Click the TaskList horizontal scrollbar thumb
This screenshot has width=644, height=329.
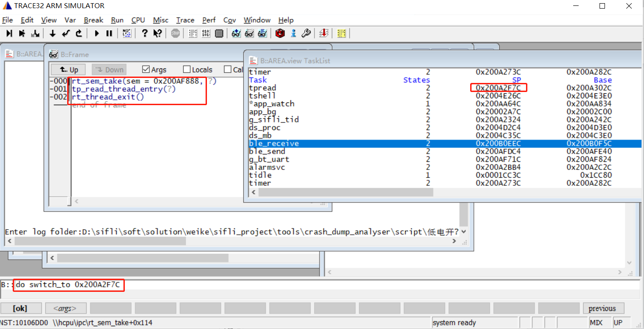346,193
